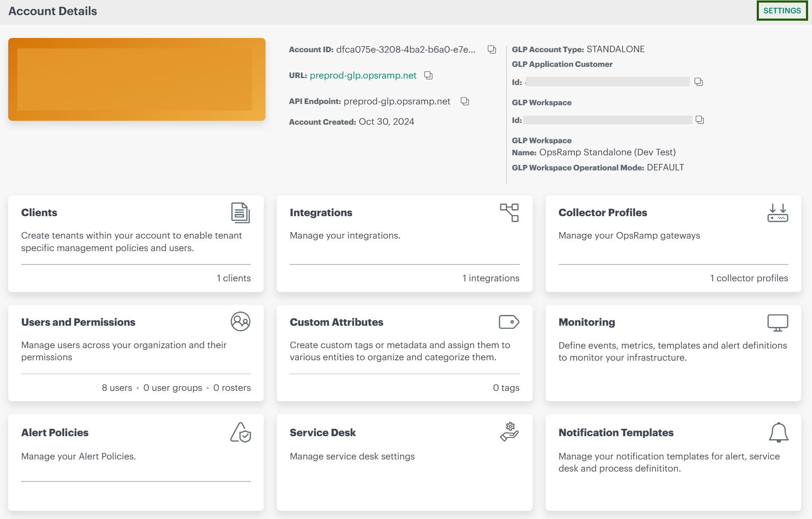Click the Collector Profiles gateway icon

tap(777, 213)
